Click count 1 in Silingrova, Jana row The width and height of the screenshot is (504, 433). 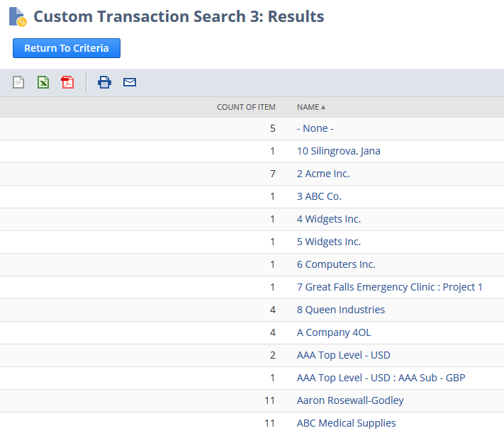(273, 151)
